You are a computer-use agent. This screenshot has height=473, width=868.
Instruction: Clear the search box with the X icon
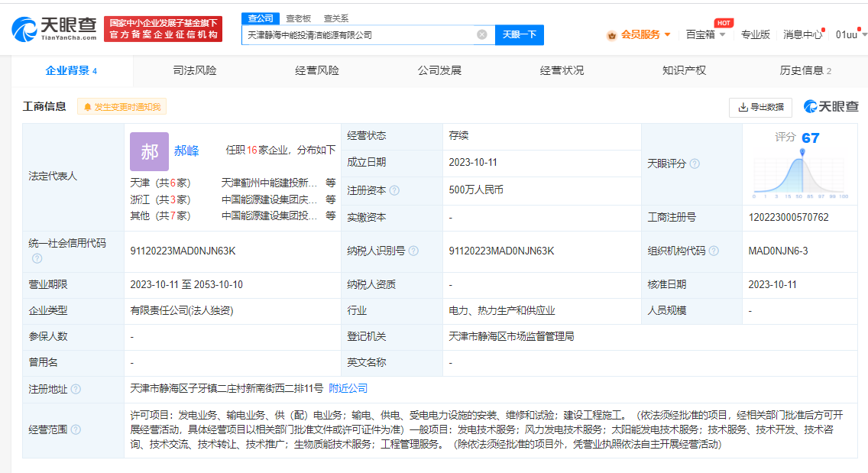point(482,35)
